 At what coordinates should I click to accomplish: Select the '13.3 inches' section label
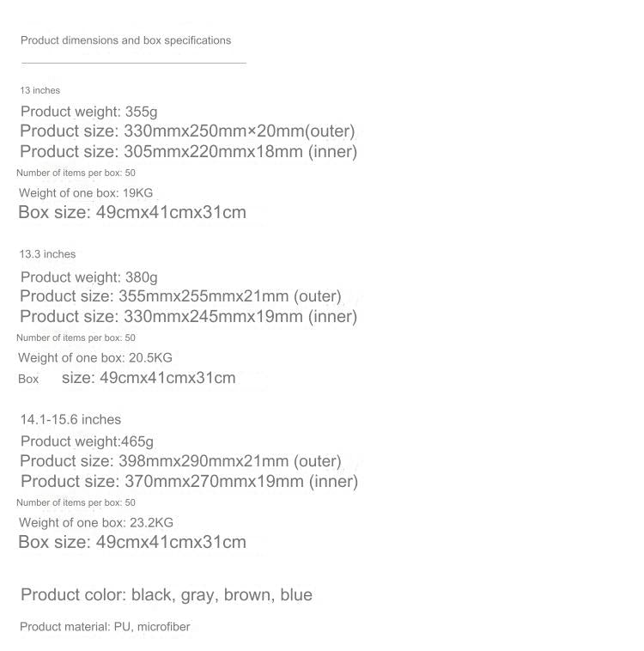coord(47,254)
